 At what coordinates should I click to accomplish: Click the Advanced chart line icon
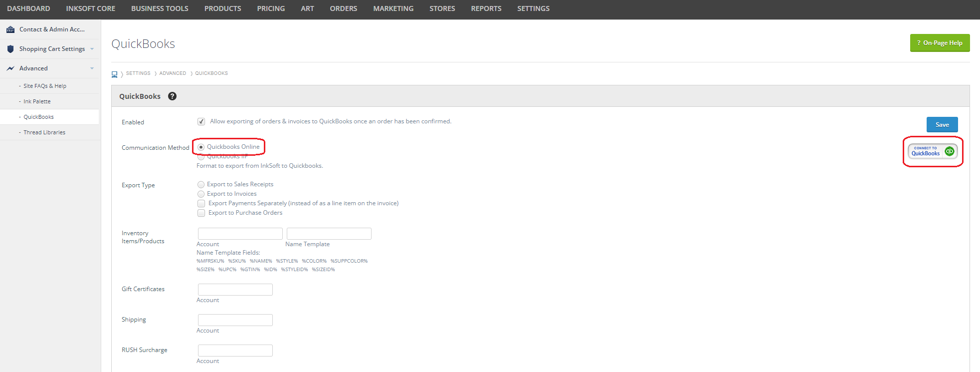10,68
